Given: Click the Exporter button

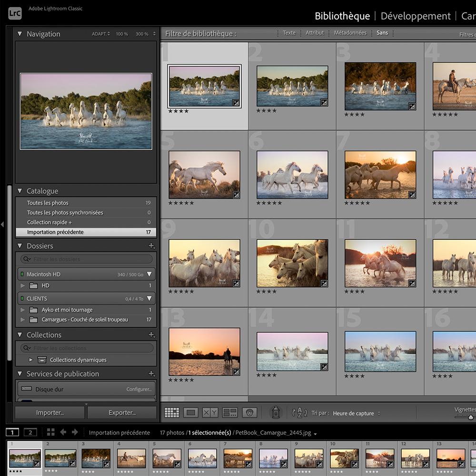Looking at the screenshot, I should click(122, 413).
